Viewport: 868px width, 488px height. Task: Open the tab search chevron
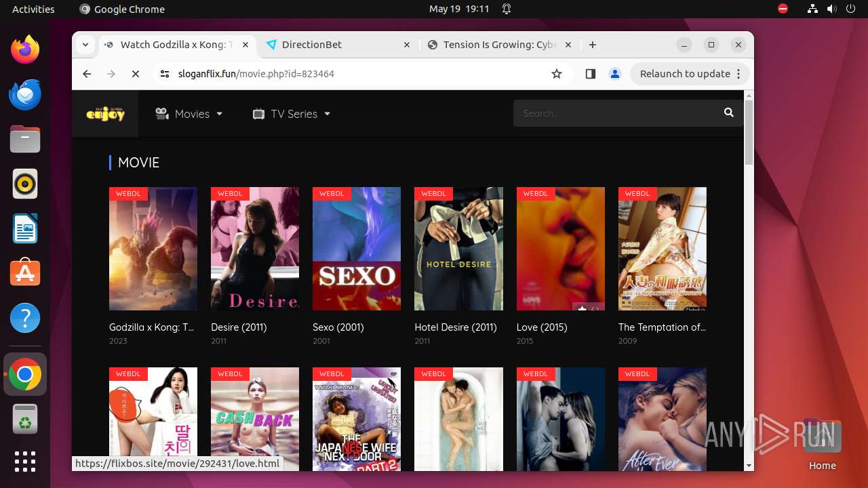[x=85, y=45]
